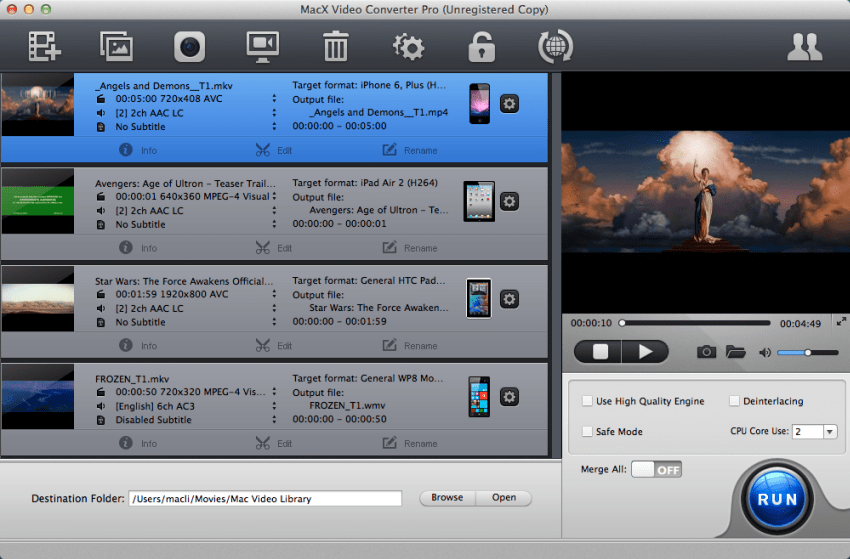Click Info for FROZEN_T1.mkv row
Screen dimensions: 850x559
[x=138, y=443]
